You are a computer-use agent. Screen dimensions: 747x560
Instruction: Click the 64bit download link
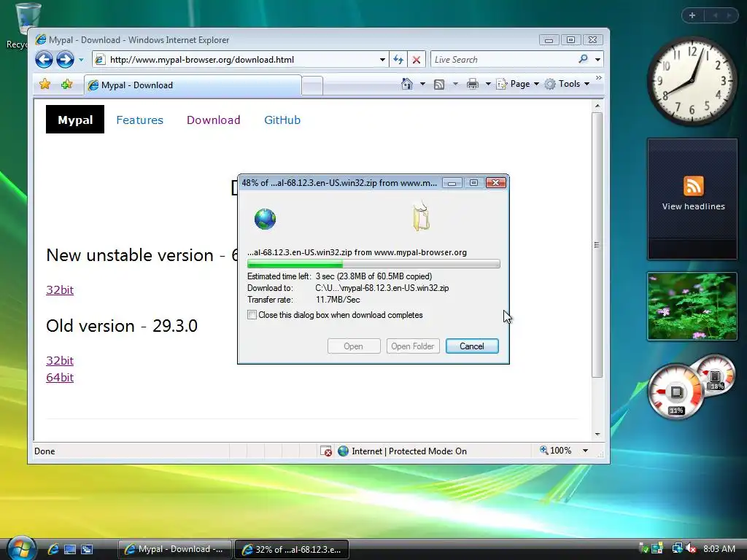[60, 378]
